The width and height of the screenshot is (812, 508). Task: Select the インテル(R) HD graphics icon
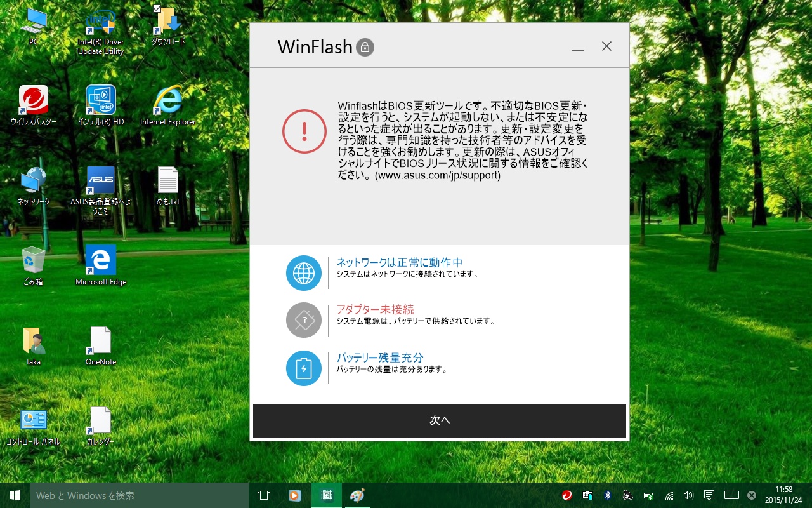coord(101,105)
